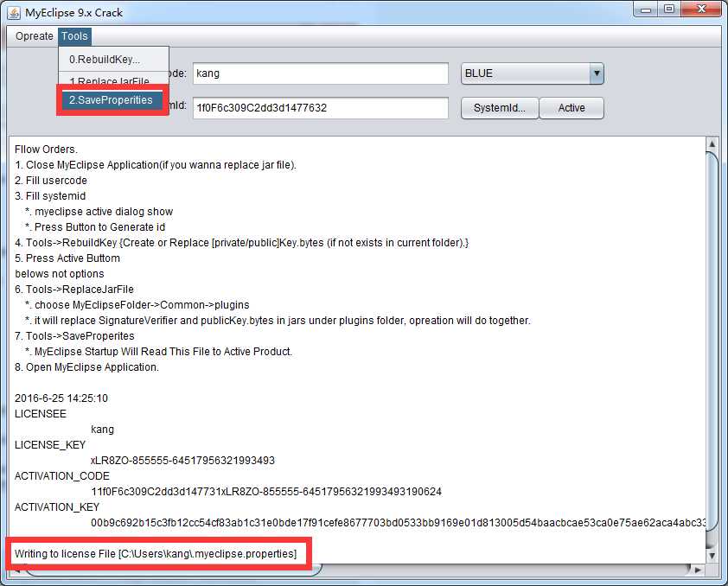Click the dropdown arrow beside BLUE

[x=596, y=73]
